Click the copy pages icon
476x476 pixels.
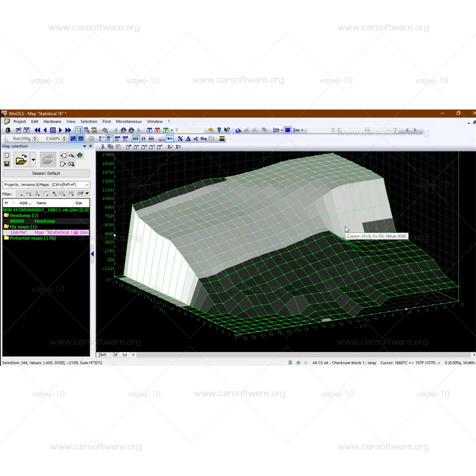click(x=110, y=147)
